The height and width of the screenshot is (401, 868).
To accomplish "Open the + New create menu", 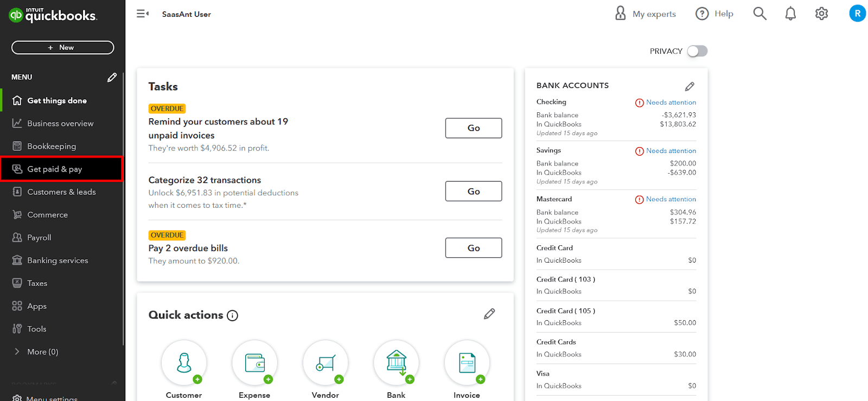I will (x=62, y=48).
